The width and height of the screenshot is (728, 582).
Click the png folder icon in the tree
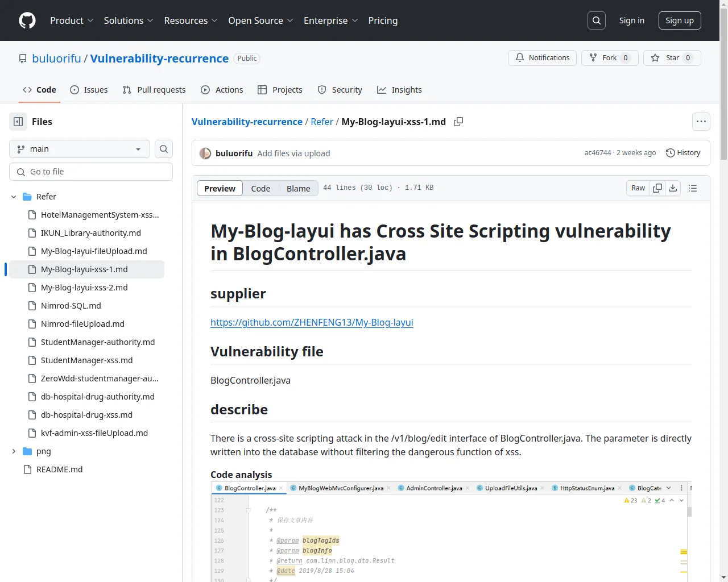coord(27,451)
